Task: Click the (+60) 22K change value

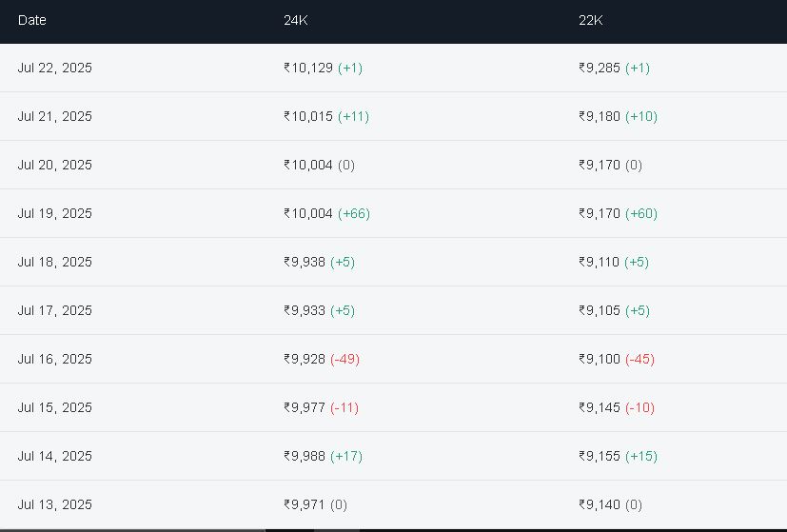Action: point(641,214)
